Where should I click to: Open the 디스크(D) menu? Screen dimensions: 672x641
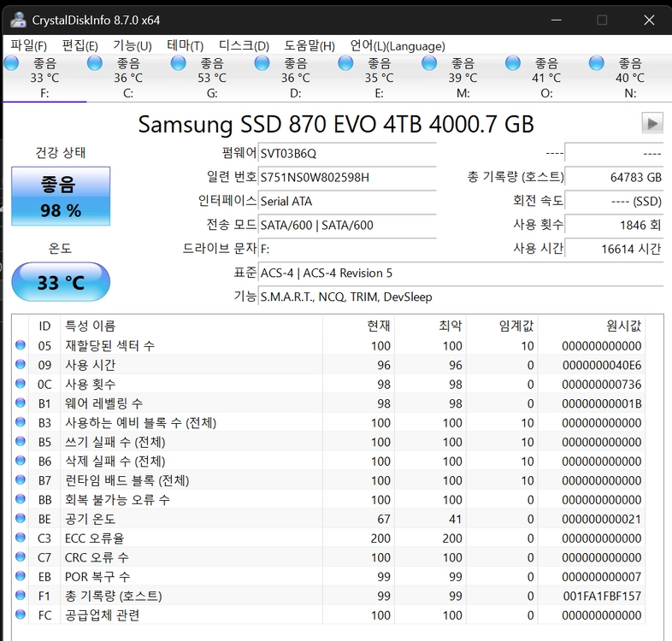(244, 45)
